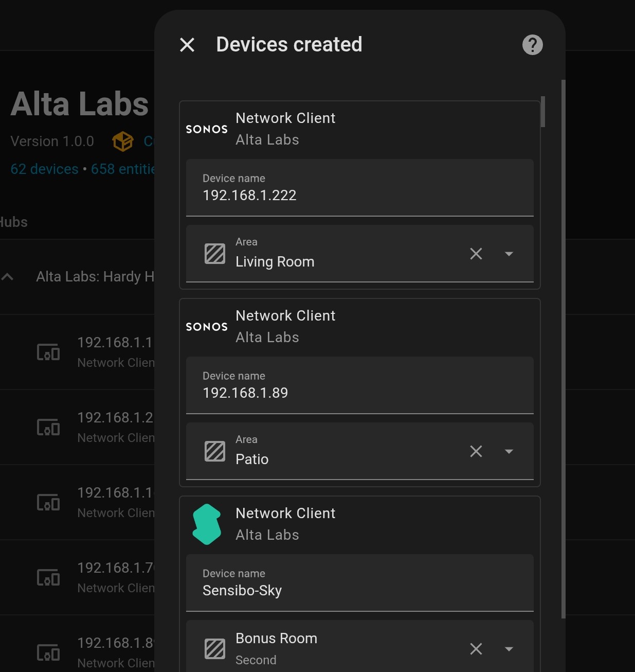This screenshot has height=672, width=635.
Task: Click the green Sensibo logo icon
Action: (206, 524)
